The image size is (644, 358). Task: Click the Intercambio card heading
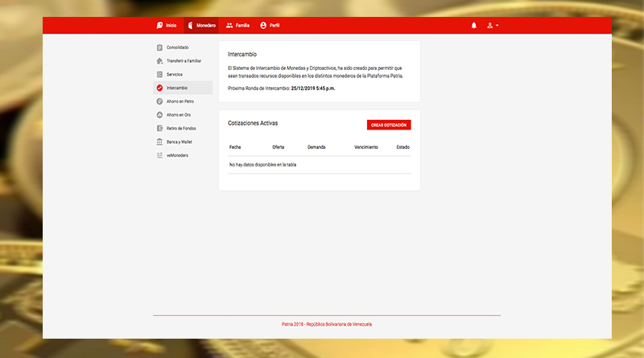242,54
